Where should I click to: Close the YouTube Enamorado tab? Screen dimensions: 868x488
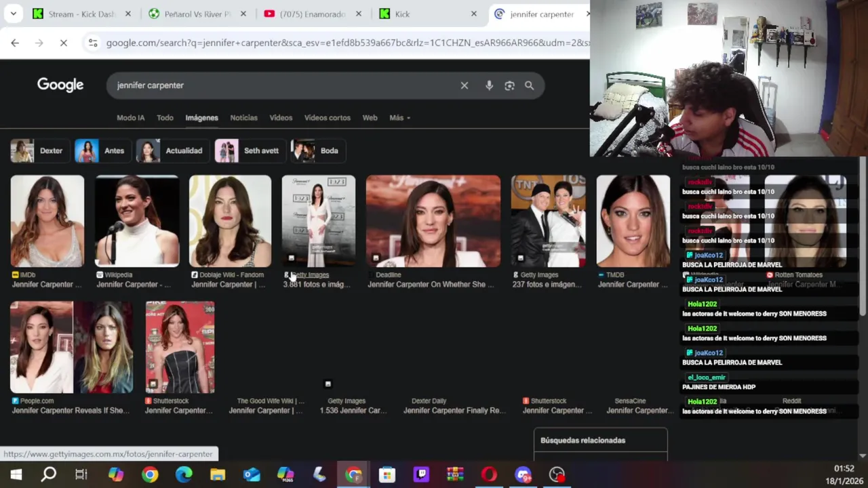tap(359, 14)
